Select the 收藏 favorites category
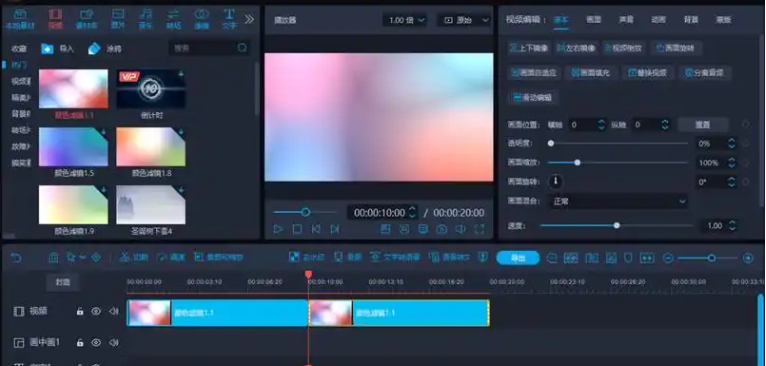766x366 pixels. (19, 48)
